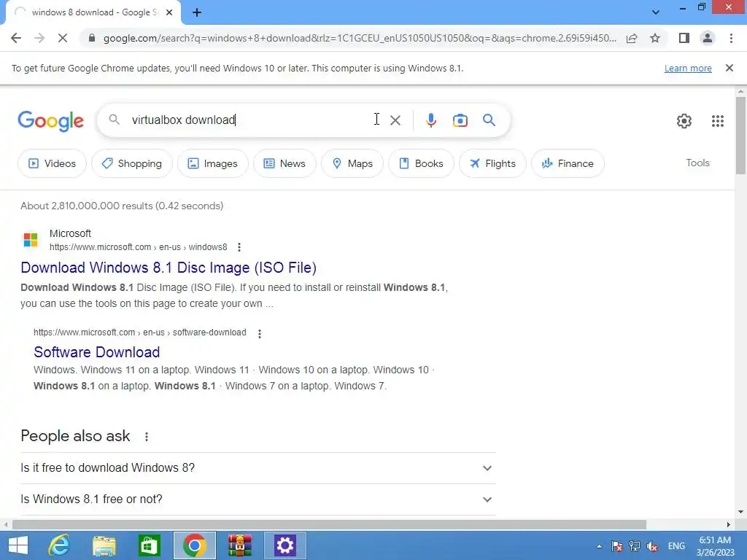Open more options for software-download result

(x=260, y=333)
